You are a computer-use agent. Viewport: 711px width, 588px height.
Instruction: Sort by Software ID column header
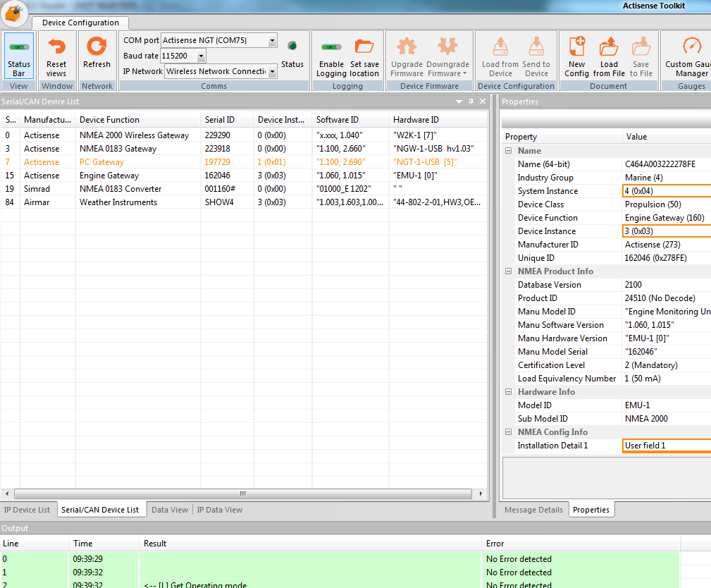click(350, 120)
